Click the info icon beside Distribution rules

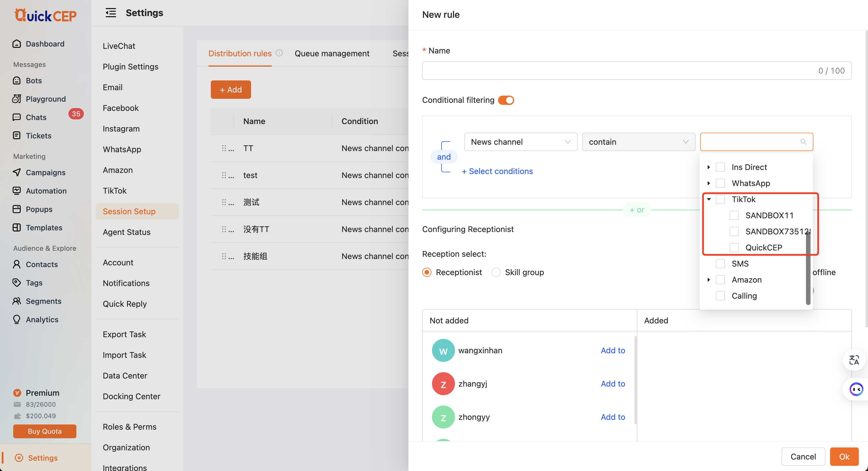click(x=279, y=53)
